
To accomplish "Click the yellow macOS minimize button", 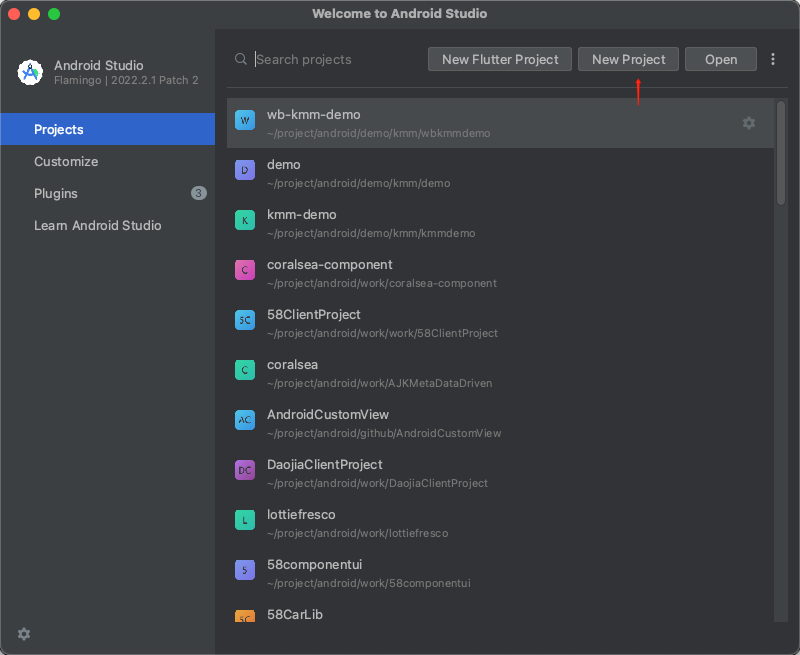I will pyautogui.click(x=34, y=14).
